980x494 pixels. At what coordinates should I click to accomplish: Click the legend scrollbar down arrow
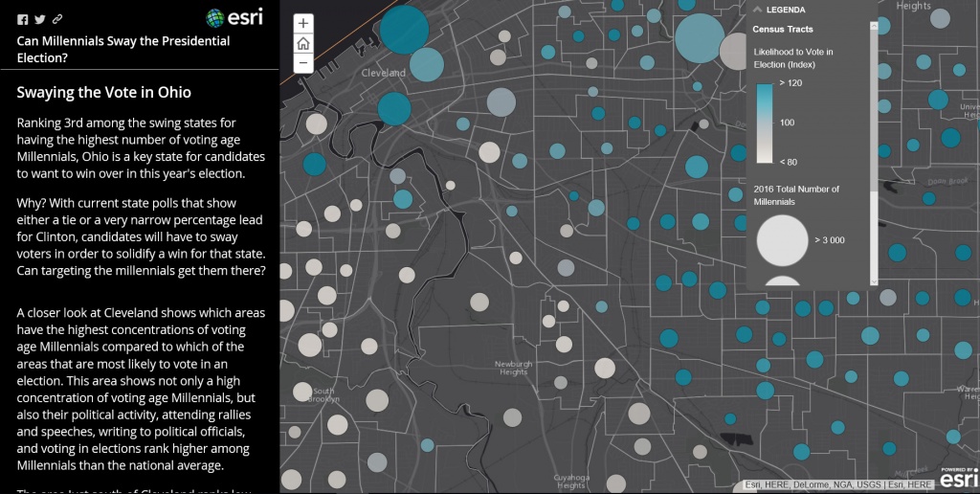[x=874, y=281]
